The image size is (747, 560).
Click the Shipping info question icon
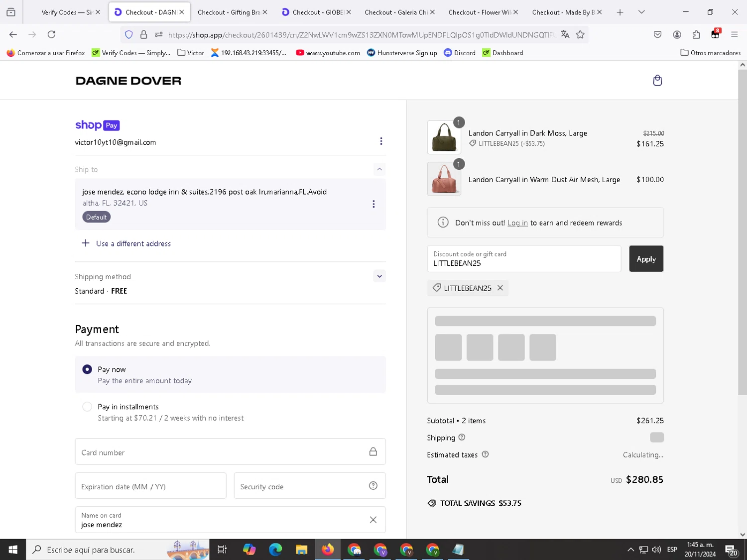click(x=462, y=438)
